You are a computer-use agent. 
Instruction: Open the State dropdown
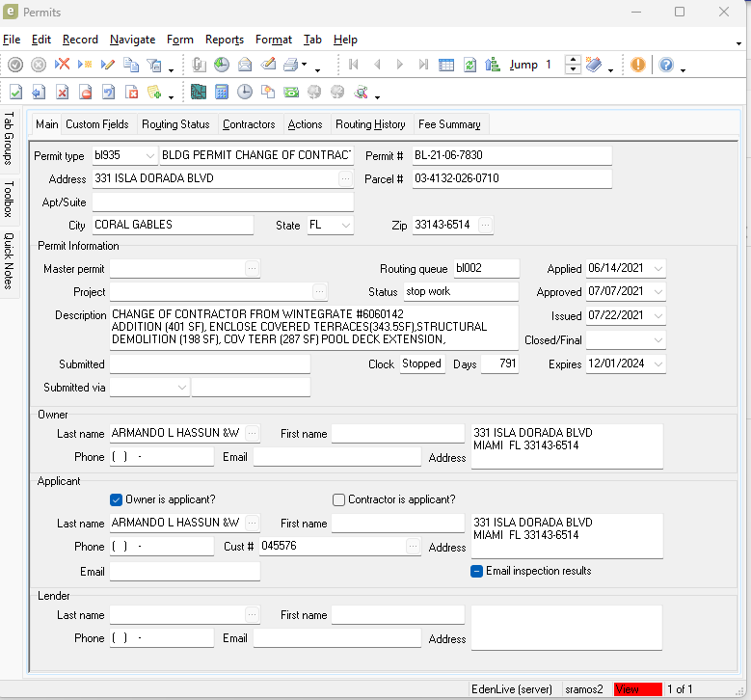[x=345, y=226]
